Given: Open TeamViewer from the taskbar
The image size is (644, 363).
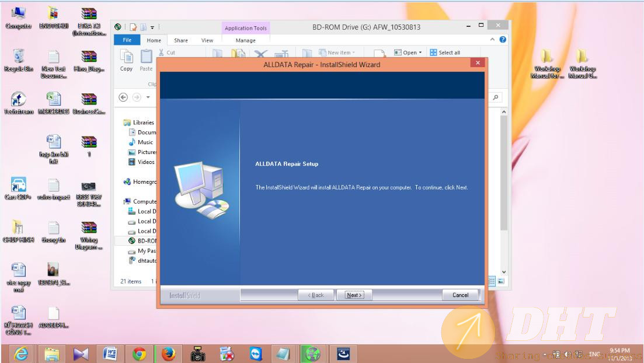Looking at the screenshot, I should pos(256,354).
